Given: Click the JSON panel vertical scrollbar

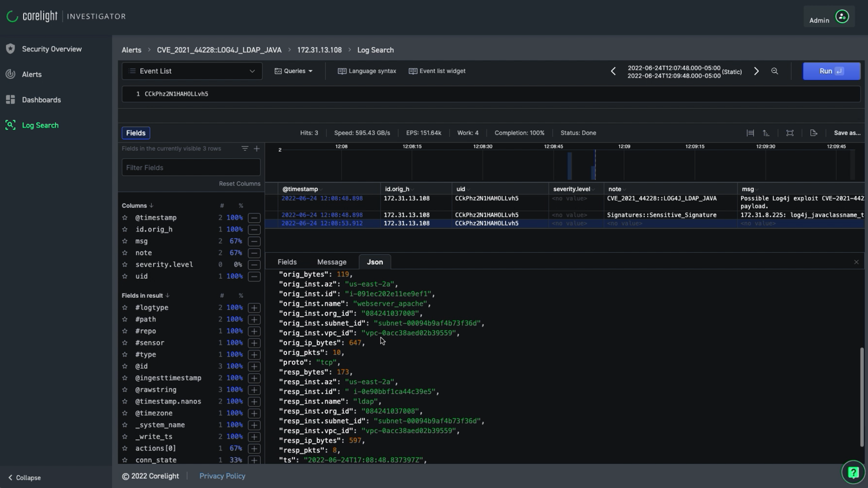Looking at the screenshot, I should pyautogui.click(x=862, y=397).
